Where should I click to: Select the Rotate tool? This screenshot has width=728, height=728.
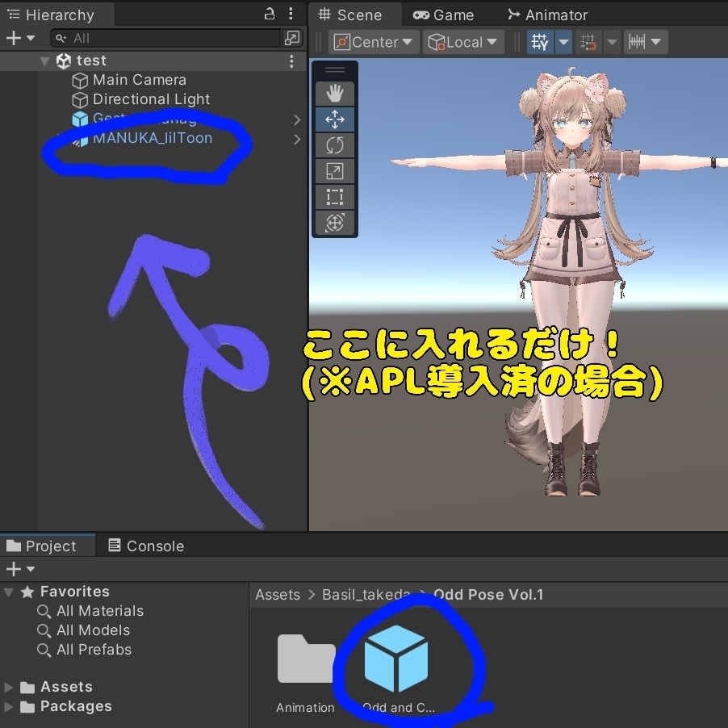click(334, 144)
